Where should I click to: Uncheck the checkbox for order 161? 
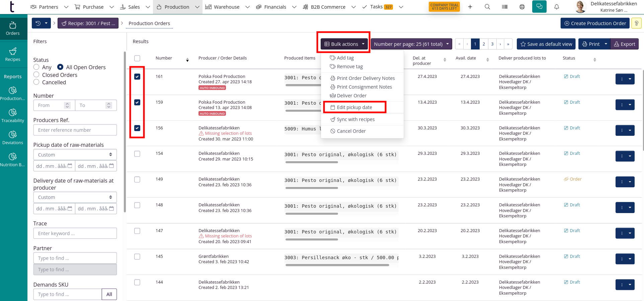point(137,77)
